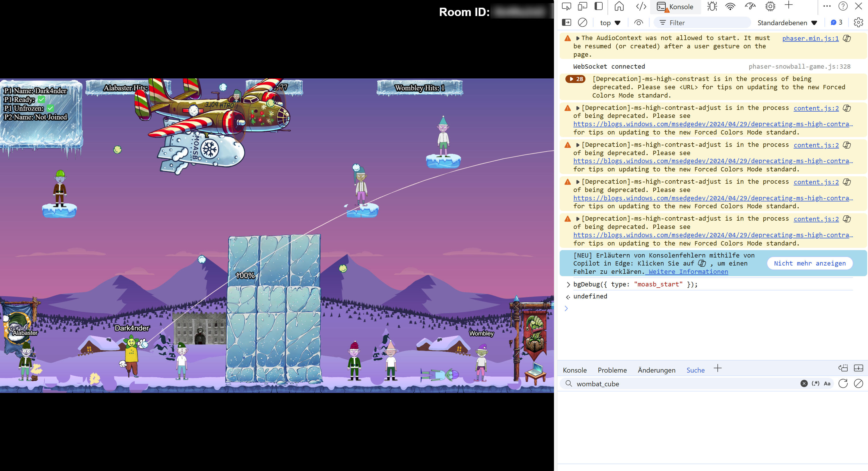Open the Network panel icon

[730, 6]
